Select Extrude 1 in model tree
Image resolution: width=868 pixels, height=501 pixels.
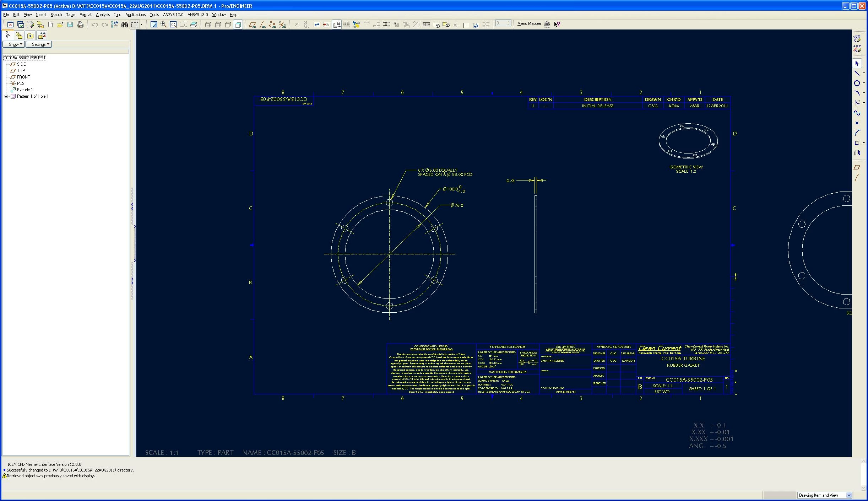point(25,90)
